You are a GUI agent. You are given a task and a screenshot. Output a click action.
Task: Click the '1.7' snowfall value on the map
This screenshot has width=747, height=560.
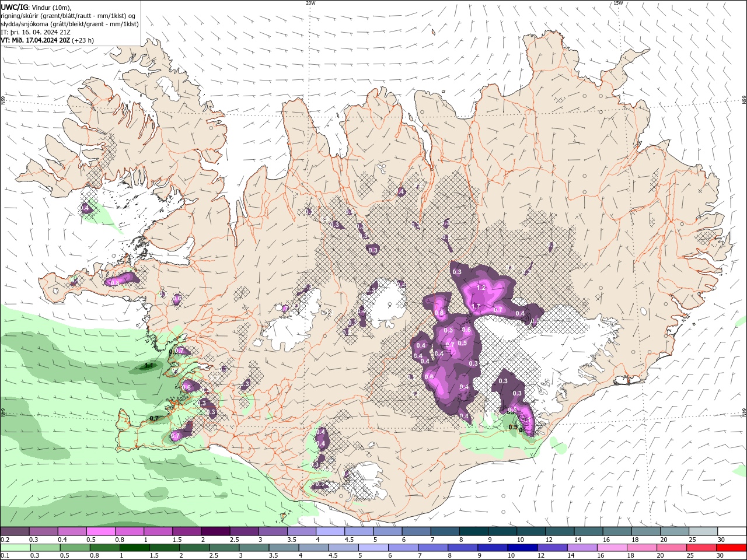tap(476, 306)
